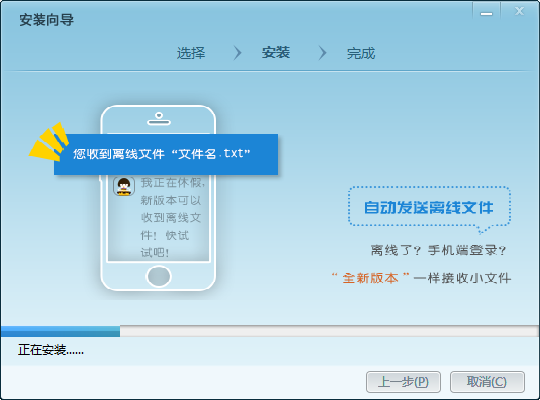The image size is (540, 400).
Task: Click the 自动发送离线文件 speech bubble
Action: tap(429, 208)
